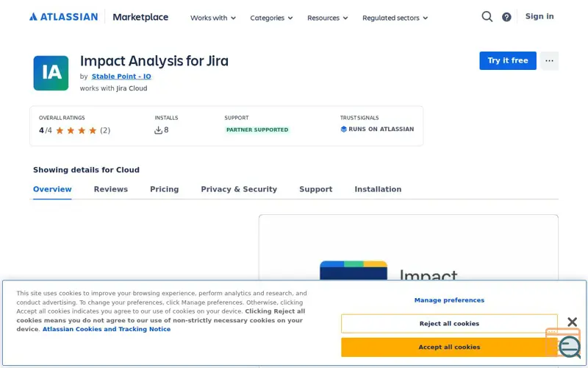The width and height of the screenshot is (588, 368).
Task: Click the Runs on Atlassian cube icon
Action: (343, 130)
